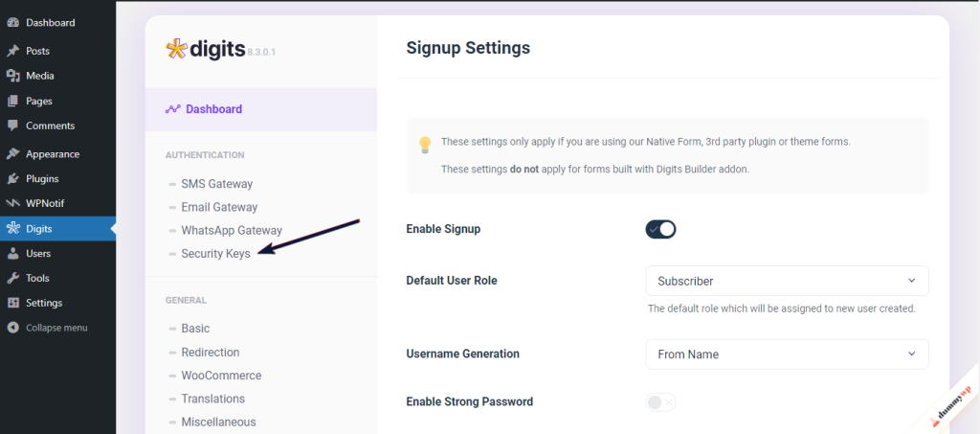Click the Plugins plug icon
Viewport: 980px width, 434px height.
(12, 178)
